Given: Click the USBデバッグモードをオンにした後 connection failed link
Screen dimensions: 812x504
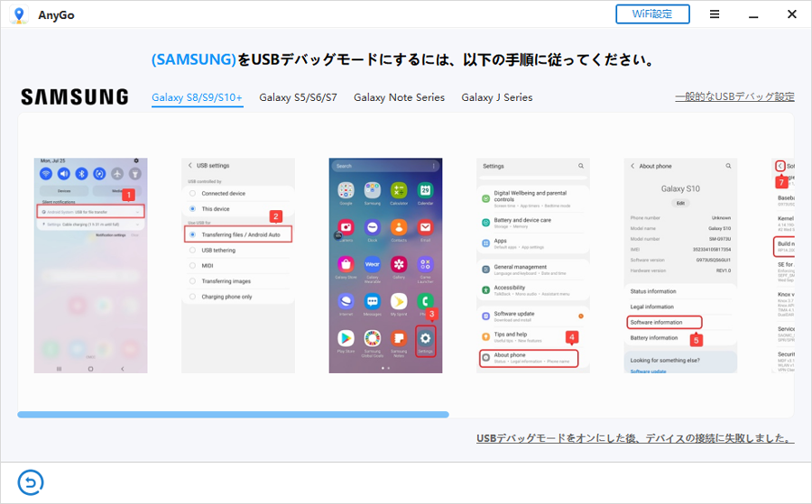Looking at the screenshot, I should 635,438.
